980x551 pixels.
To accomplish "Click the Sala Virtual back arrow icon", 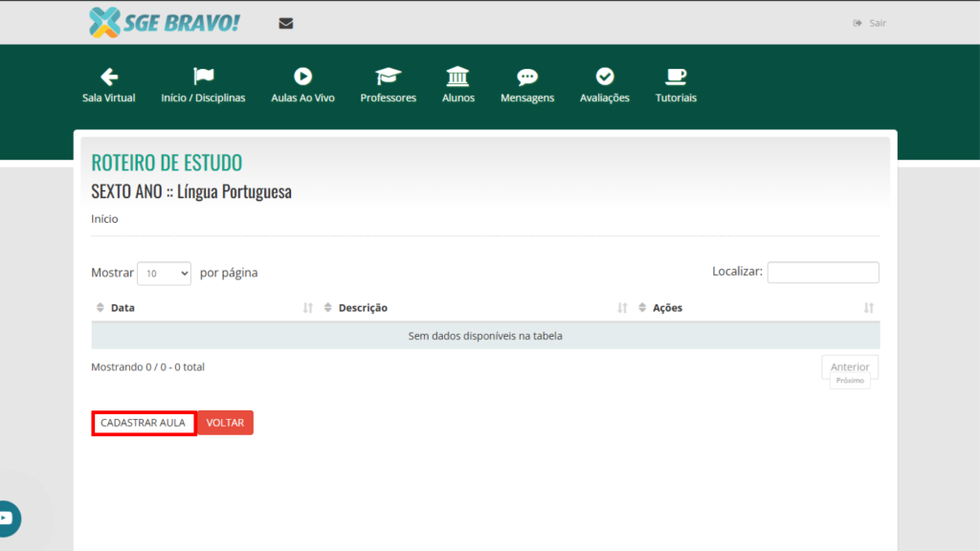I will point(109,77).
